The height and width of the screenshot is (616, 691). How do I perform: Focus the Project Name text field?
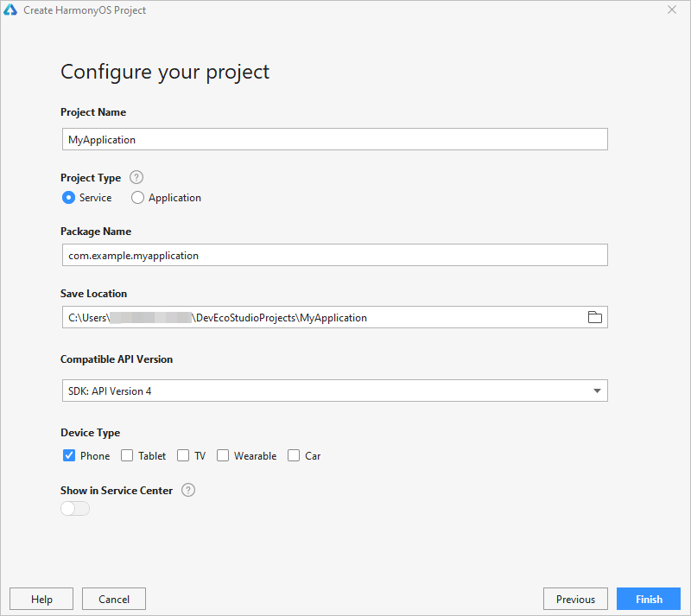(x=335, y=139)
